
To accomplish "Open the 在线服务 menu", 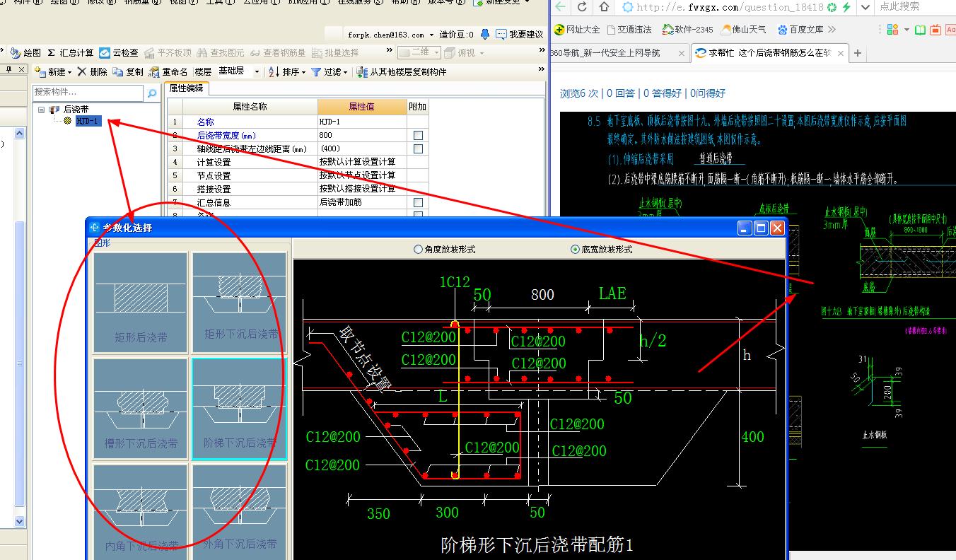I will pos(361,2).
